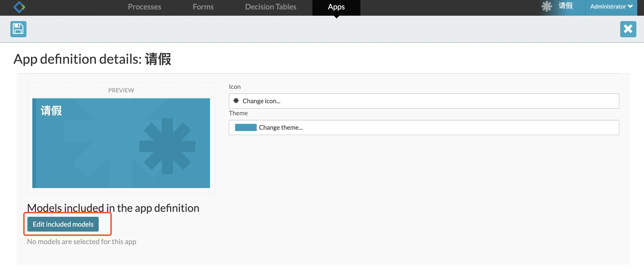Click the Edit included models button
This screenshot has width=644, height=276.
[63, 224]
